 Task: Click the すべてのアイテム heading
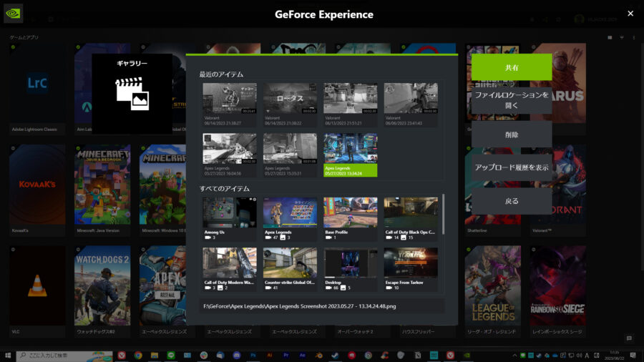pyautogui.click(x=224, y=189)
